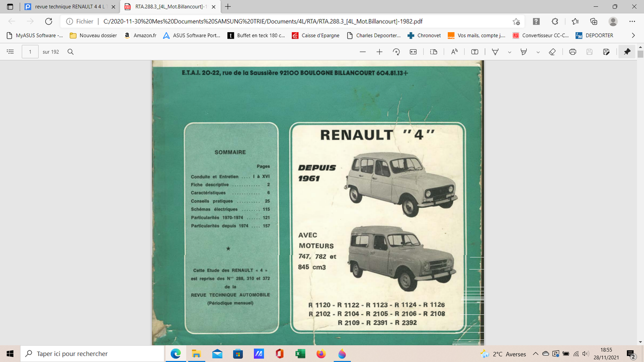Fit the PDF to page width
Screen dimensions: 644x362
pyautogui.click(x=413, y=52)
